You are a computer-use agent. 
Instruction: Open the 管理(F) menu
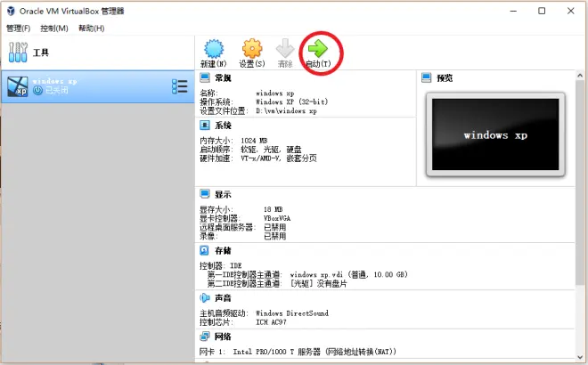point(19,28)
